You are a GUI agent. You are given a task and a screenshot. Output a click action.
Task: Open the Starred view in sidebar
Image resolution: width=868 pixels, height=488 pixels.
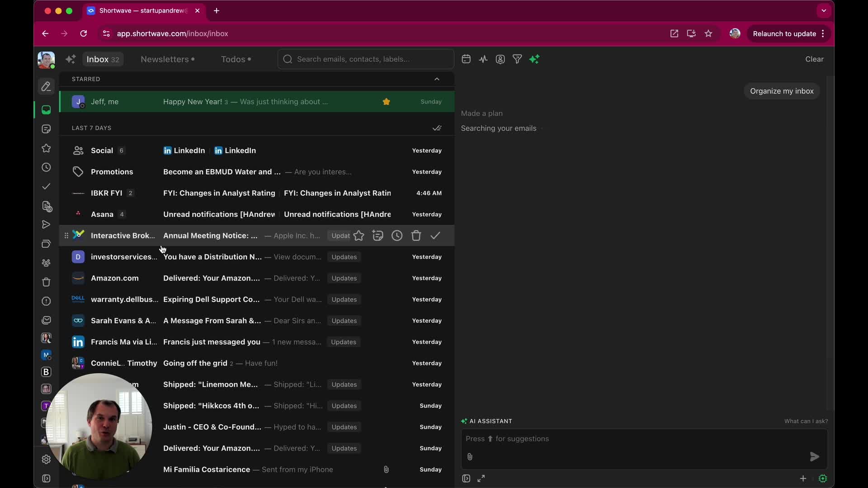pos(46,148)
